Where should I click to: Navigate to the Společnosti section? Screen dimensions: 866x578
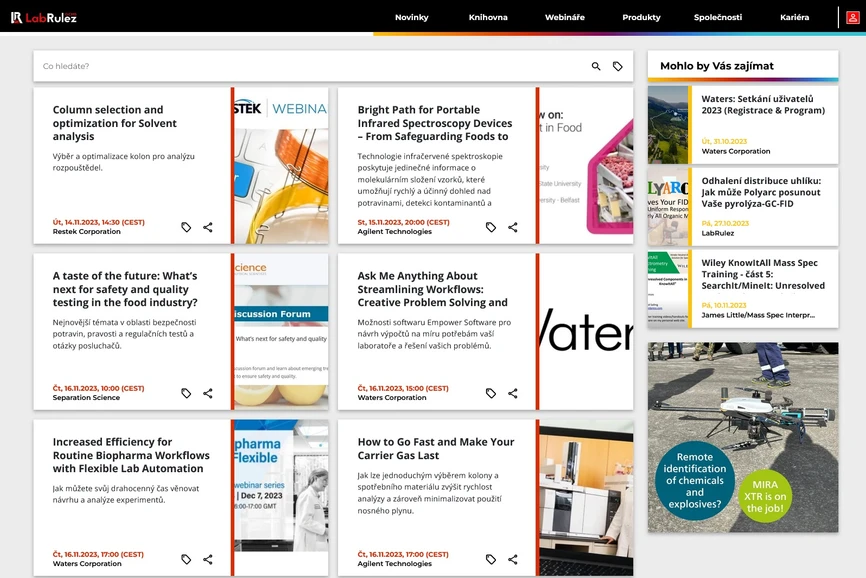(x=717, y=17)
